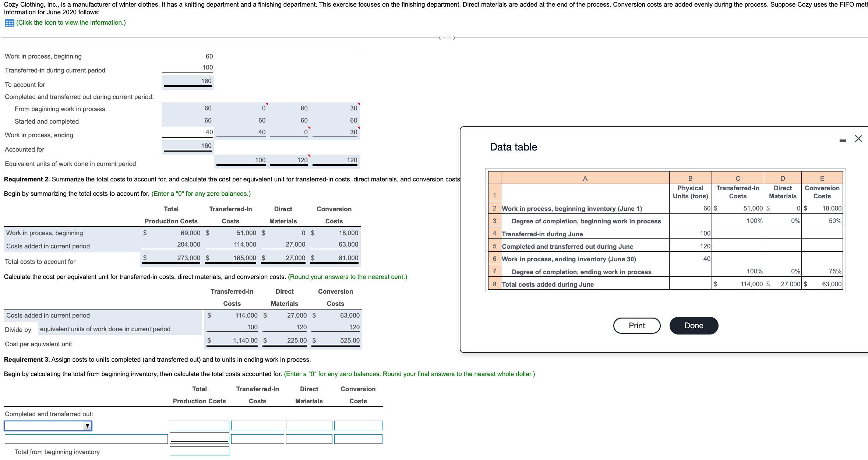This screenshot has width=868, height=460.
Task: Close the Data table dialog
Action: [x=858, y=139]
